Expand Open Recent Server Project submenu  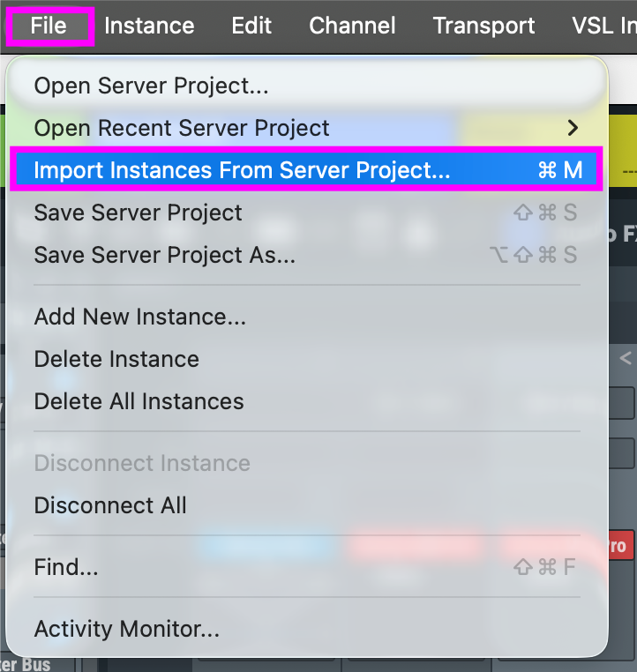click(x=182, y=128)
